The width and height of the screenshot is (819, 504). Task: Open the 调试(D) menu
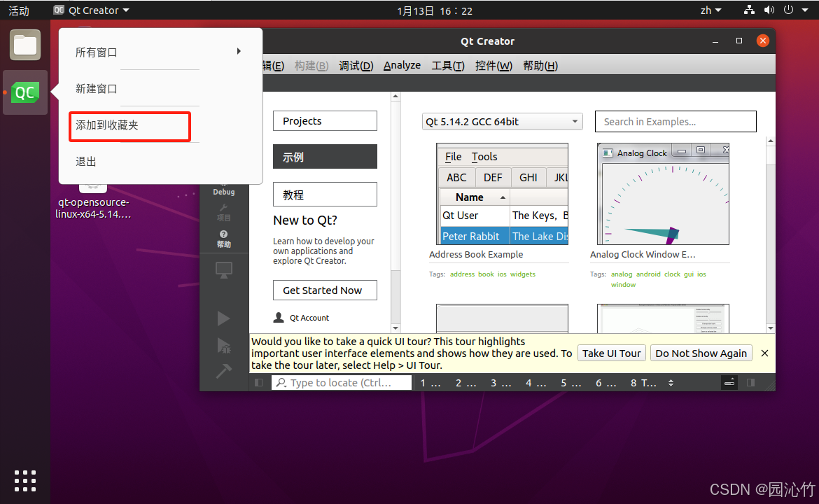point(356,66)
